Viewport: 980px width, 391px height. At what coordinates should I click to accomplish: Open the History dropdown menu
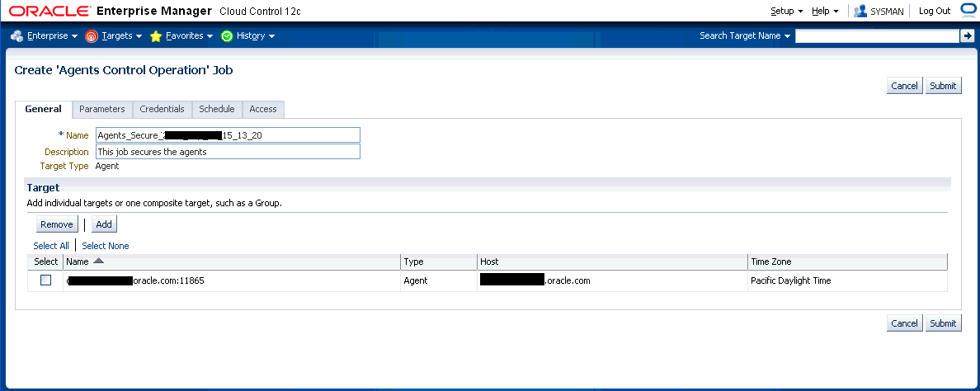257,36
